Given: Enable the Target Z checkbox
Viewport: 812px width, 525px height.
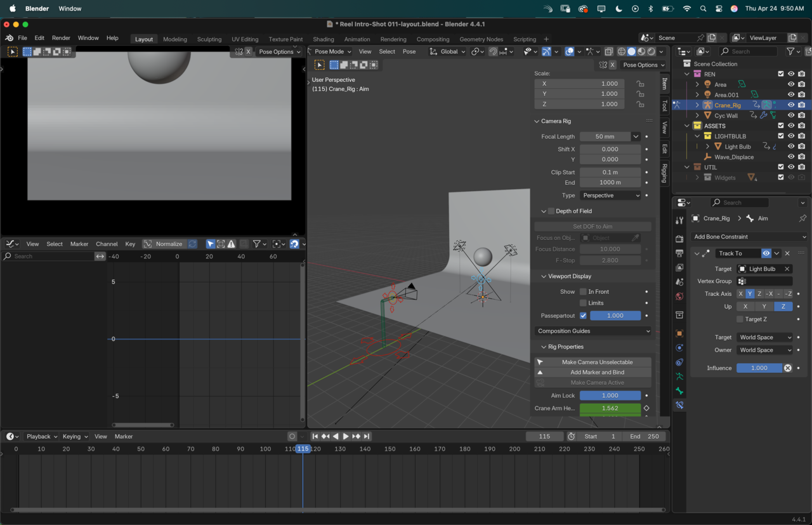Looking at the screenshot, I should 740,319.
